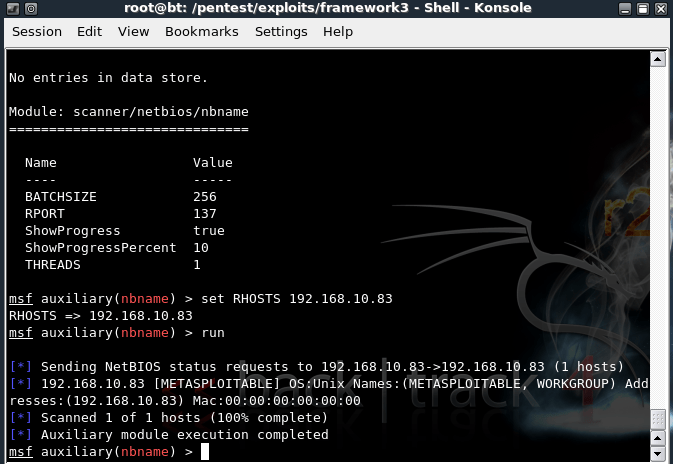This screenshot has height=464, width=673.
Task: Click the 'RHOSTS => 192.168.10.83' output line
Action: click(x=101, y=316)
